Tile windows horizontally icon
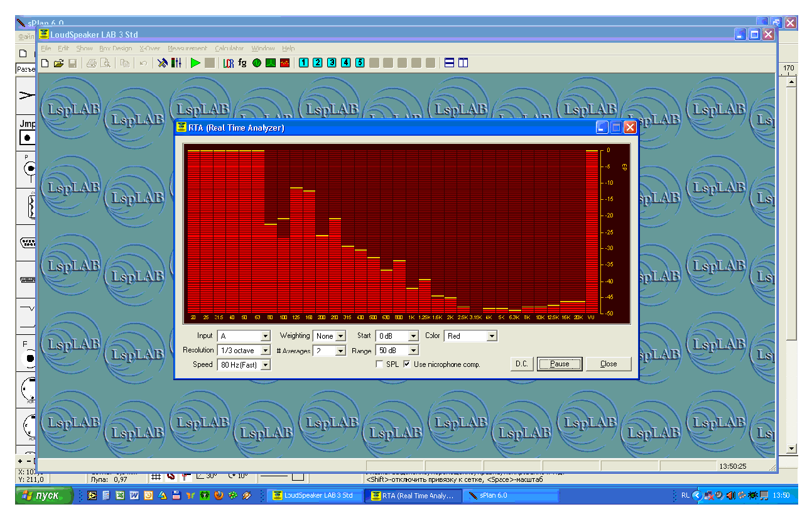This screenshot has height=519, width=812. click(449, 63)
